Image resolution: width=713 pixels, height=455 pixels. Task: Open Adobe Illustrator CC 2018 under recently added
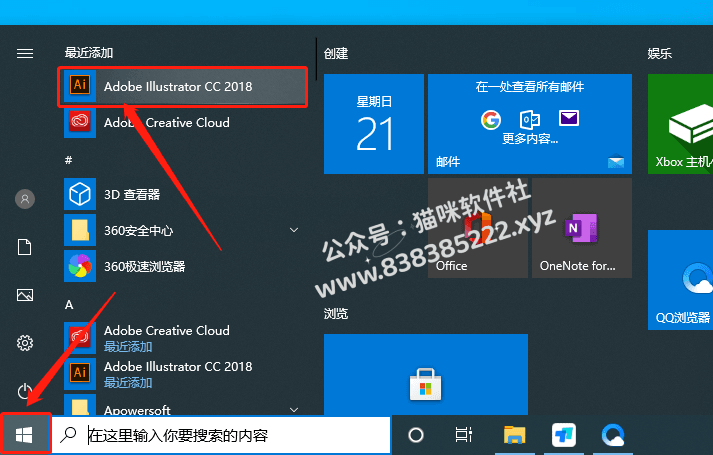pyautogui.click(x=182, y=86)
